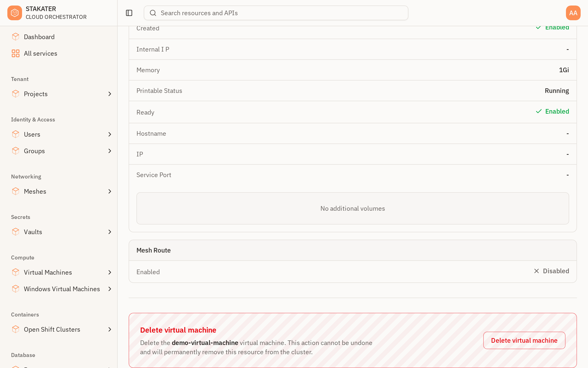Click the Service Port label
Viewport: 588px width, 368px height.
tap(154, 175)
